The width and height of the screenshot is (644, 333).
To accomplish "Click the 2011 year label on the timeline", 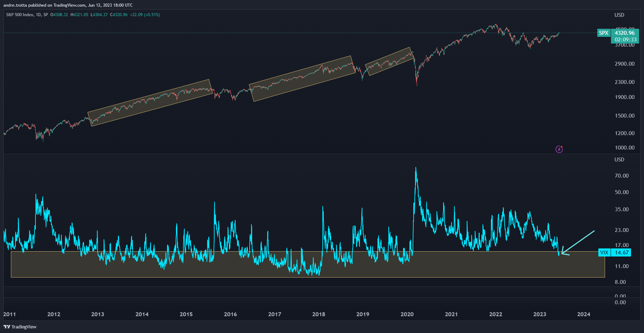I will 10,314.
